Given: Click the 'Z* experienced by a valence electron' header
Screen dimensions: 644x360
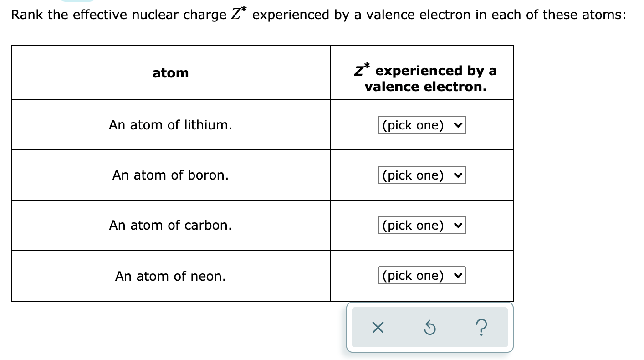Looking at the screenshot, I should [425, 78].
